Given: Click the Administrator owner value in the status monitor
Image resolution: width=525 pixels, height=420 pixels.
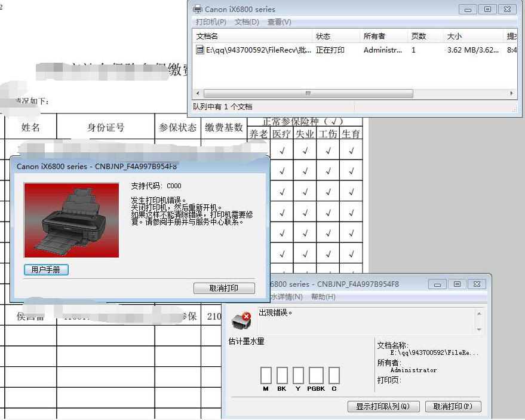Looking at the screenshot, I should [x=413, y=370].
